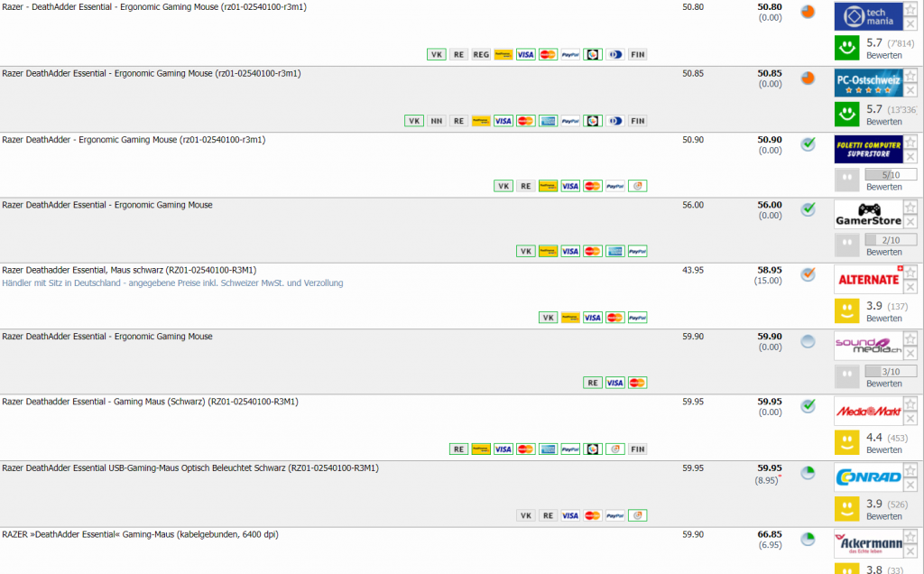The image size is (924, 574).
Task: Click Bewerten under the tech mania rating
Action: pos(884,55)
